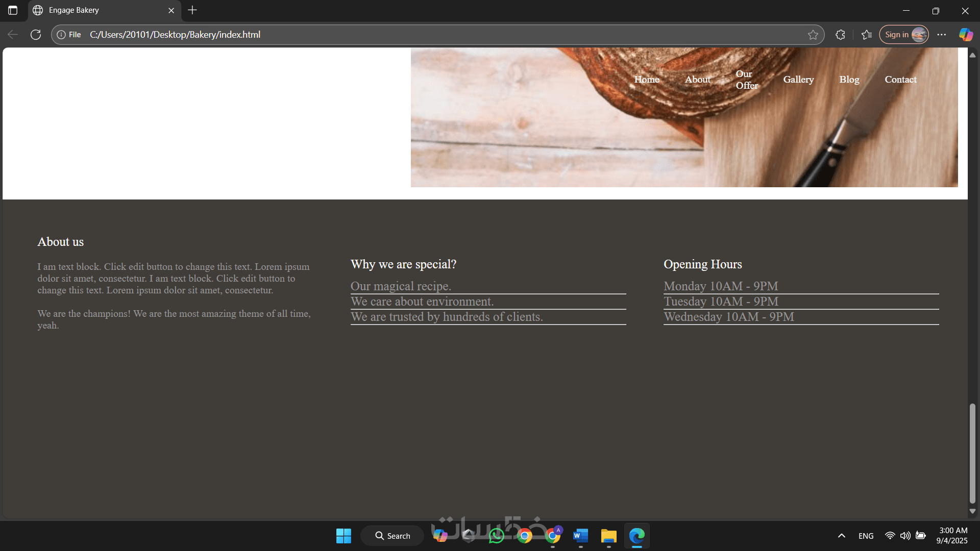The width and height of the screenshot is (980, 551).
Task: Show hidden icons tray chevron
Action: (x=842, y=536)
